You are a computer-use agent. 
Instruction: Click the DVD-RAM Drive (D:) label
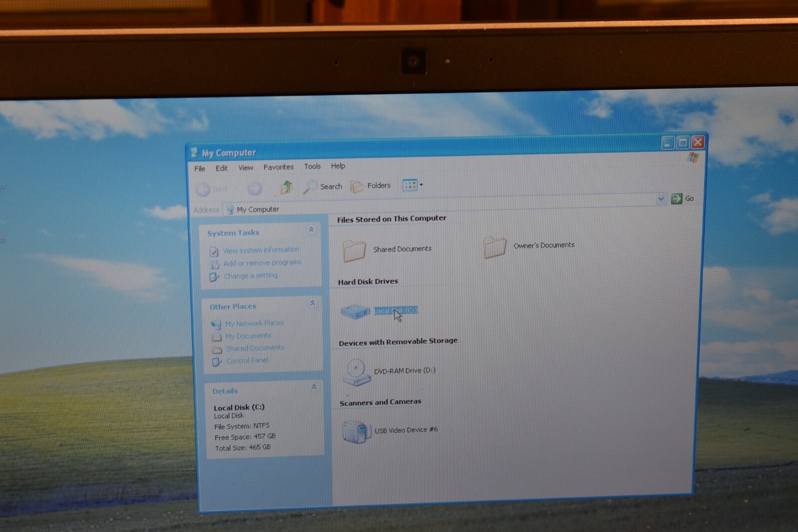click(x=404, y=371)
